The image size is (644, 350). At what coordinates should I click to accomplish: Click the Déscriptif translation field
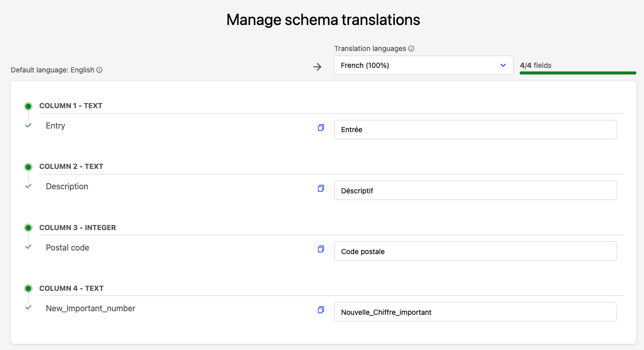tap(475, 190)
